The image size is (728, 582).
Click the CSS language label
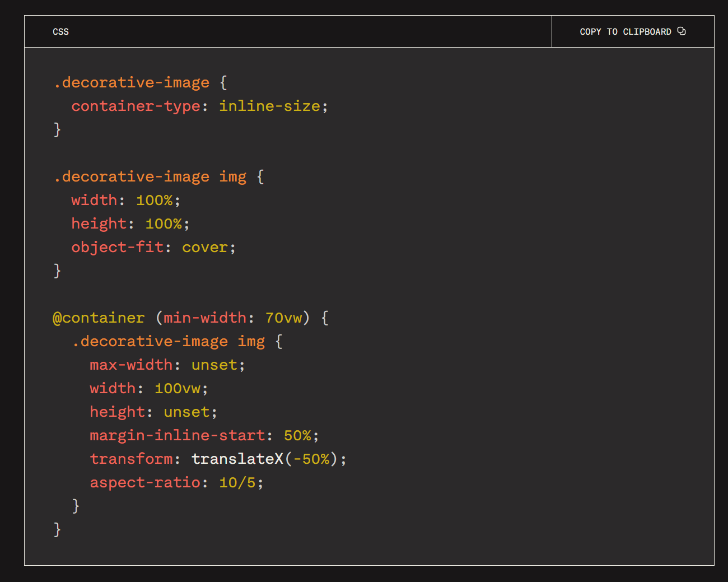[x=60, y=32]
